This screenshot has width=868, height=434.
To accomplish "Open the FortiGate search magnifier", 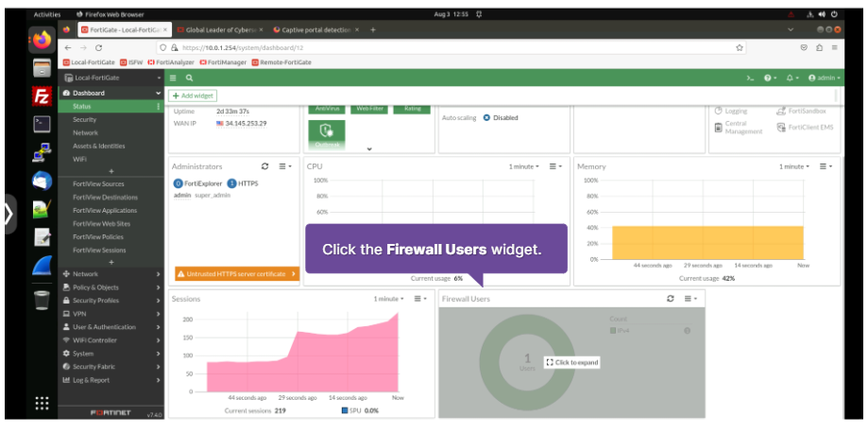I will pos(189,78).
